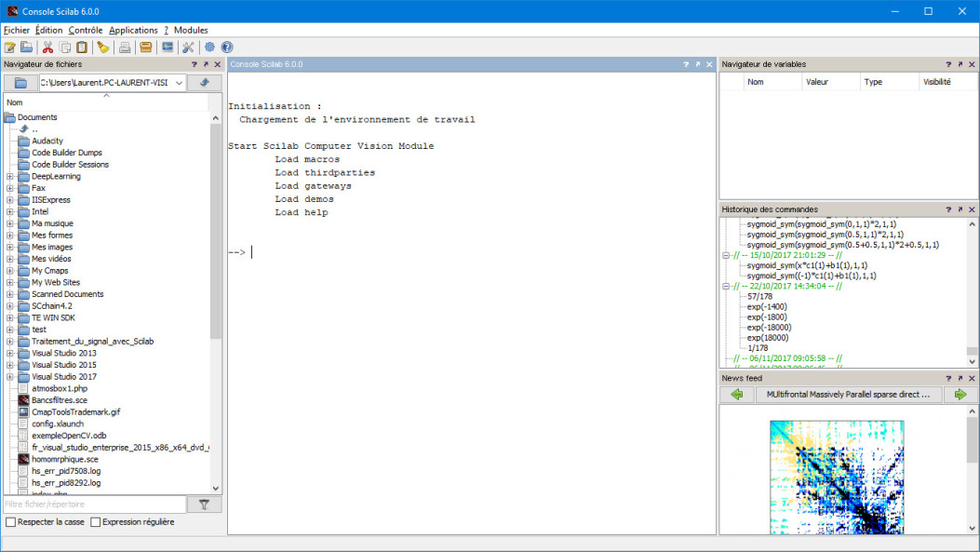
Task: Select Bancsfiltres.sce file
Action: click(60, 400)
